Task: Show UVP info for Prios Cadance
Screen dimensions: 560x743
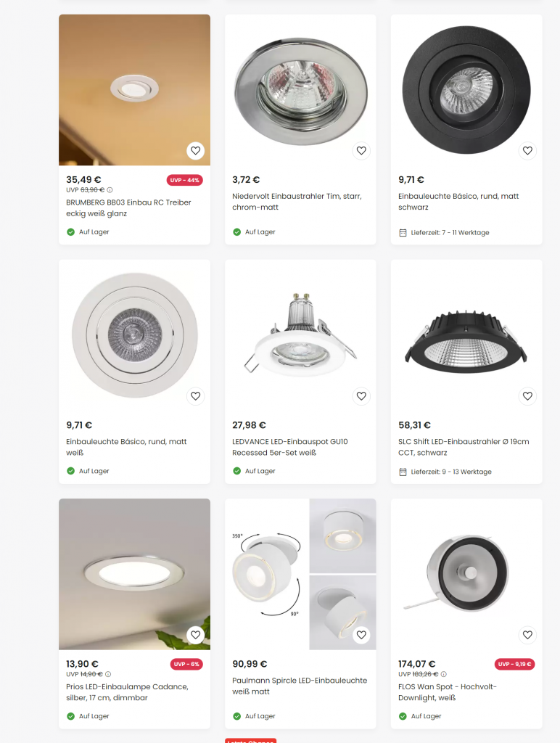Action: tap(108, 674)
